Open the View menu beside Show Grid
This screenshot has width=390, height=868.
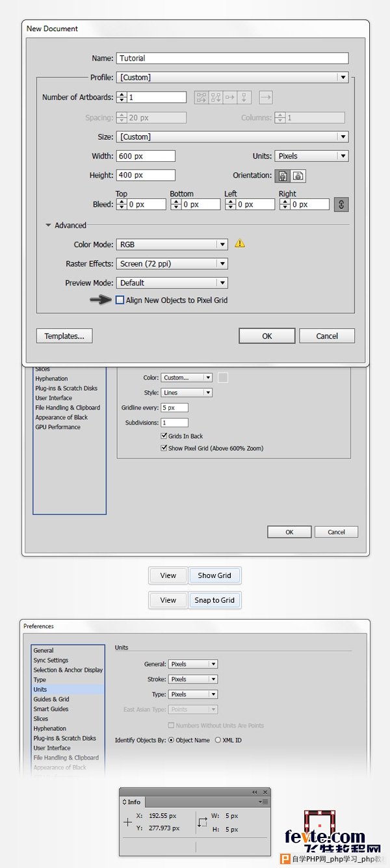coord(168,575)
